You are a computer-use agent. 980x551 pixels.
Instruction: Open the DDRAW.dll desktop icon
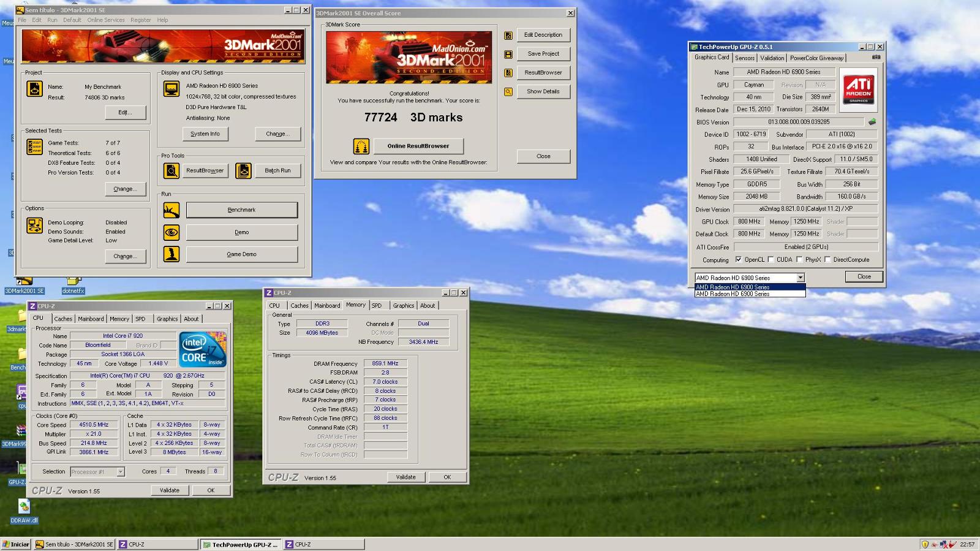[x=24, y=511]
